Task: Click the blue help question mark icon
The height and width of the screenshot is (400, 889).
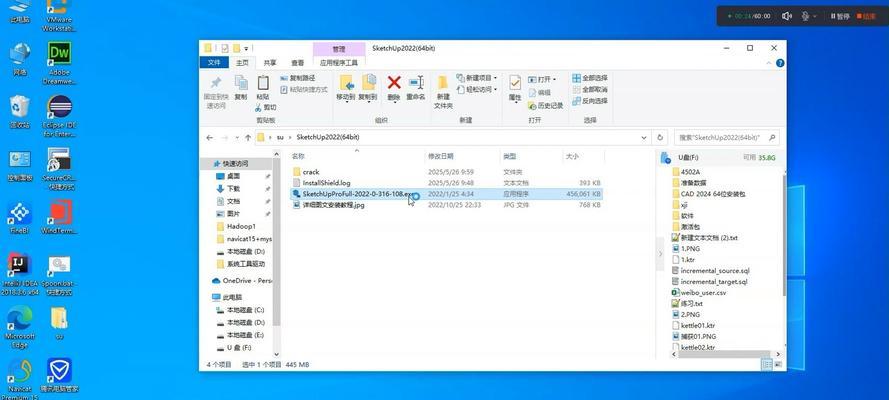Action: tap(780, 63)
